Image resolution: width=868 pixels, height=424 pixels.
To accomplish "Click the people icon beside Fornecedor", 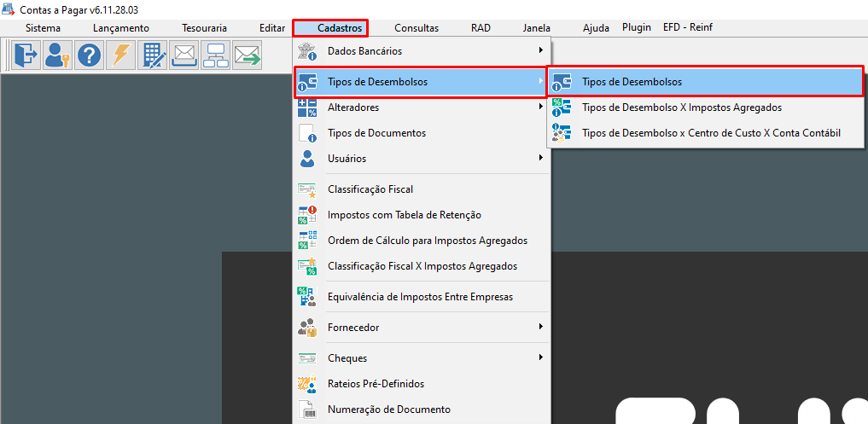I will coord(306,328).
